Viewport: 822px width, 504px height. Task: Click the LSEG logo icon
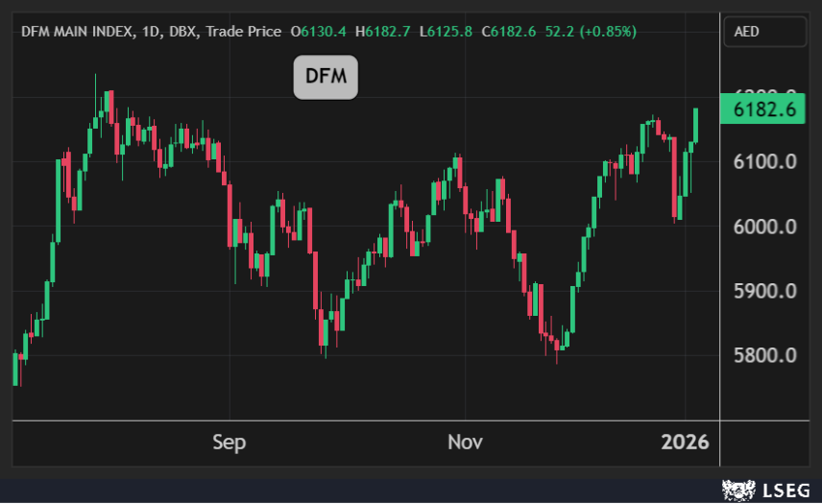pyautogui.click(x=737, y=491)
